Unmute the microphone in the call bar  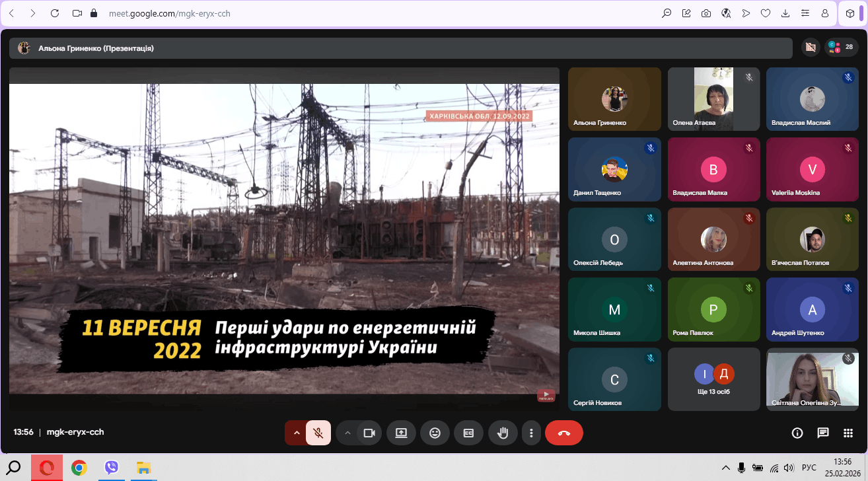tap(318, 433)
